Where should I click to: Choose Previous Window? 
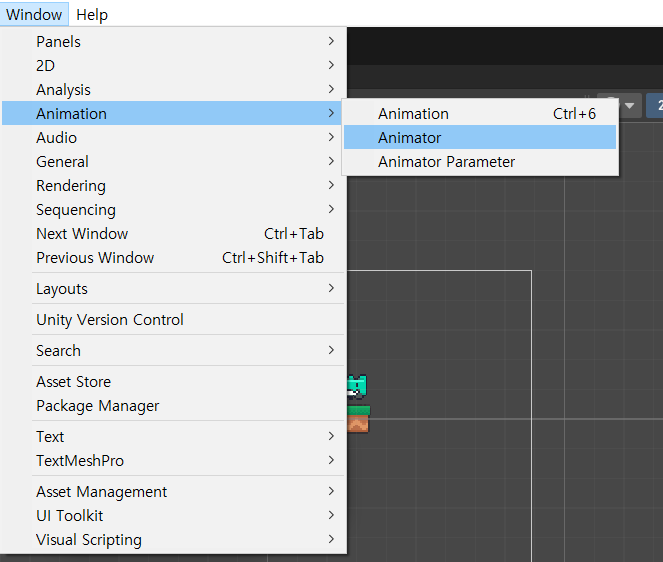(173, 258)
